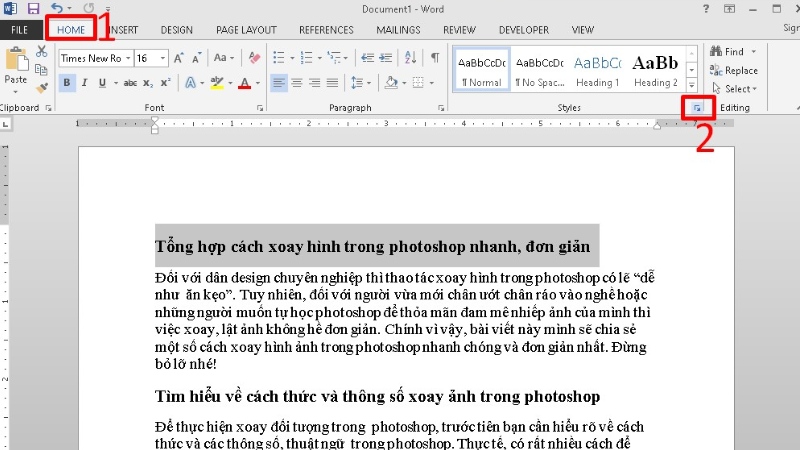Open the REVIEW tab
Image resolution: width=800 pixels, height=450 pixels.
point(459,30)
